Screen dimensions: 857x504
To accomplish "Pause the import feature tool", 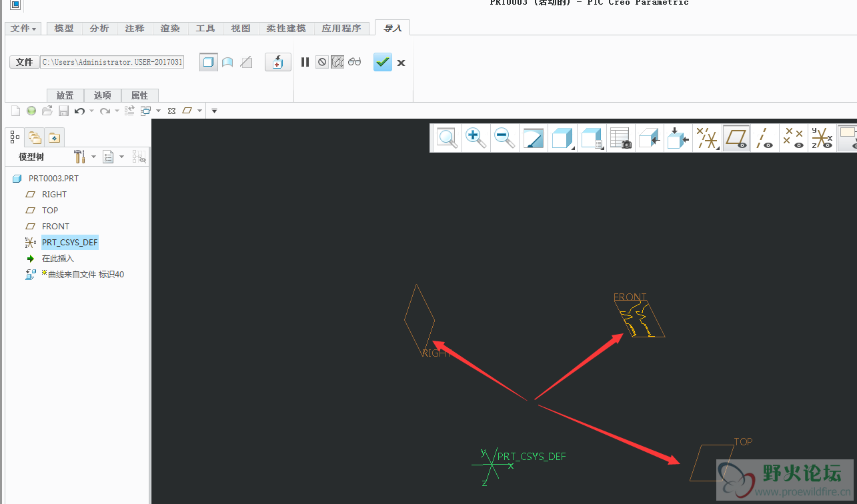I will point(305,62).
